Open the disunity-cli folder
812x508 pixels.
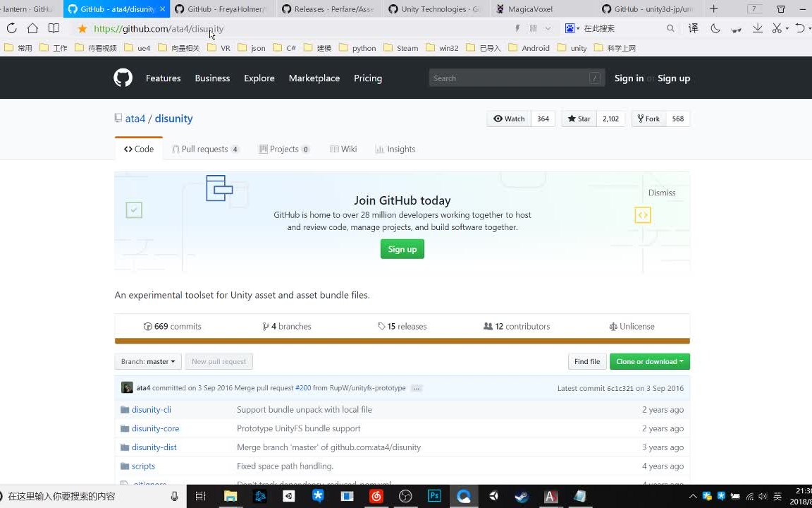click(152, 409)
